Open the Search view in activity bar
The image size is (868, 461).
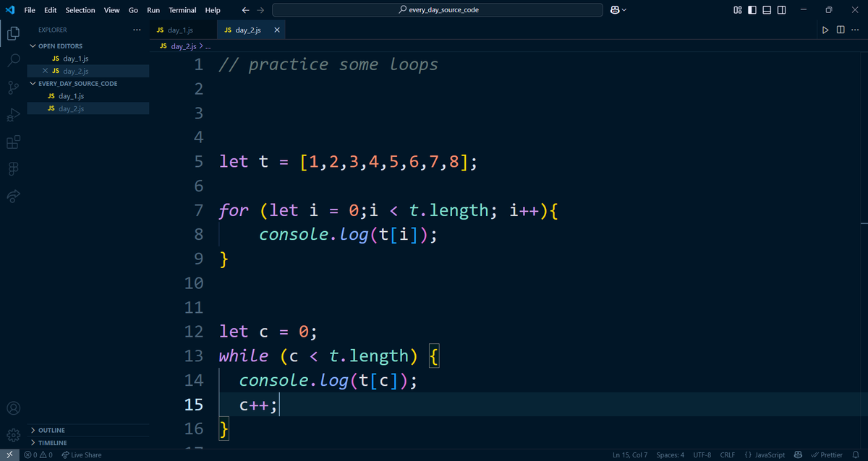coord(13,60)
